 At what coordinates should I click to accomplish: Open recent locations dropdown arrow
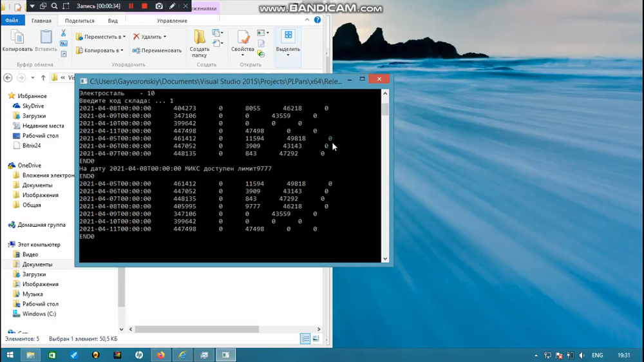tap(32, 78)
